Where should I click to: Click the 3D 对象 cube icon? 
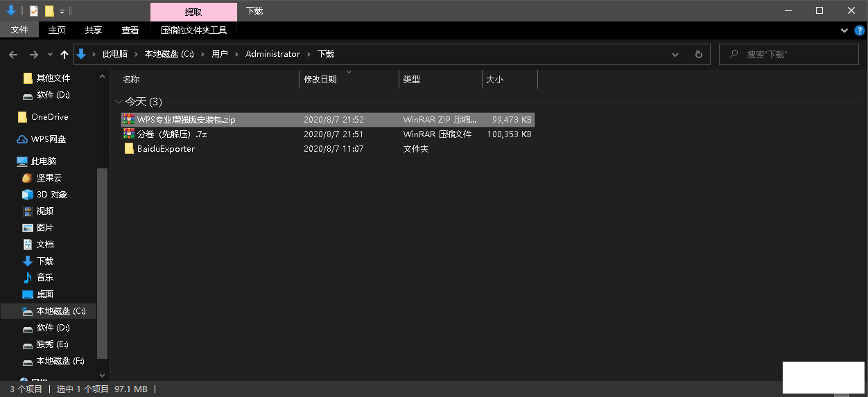28,195
